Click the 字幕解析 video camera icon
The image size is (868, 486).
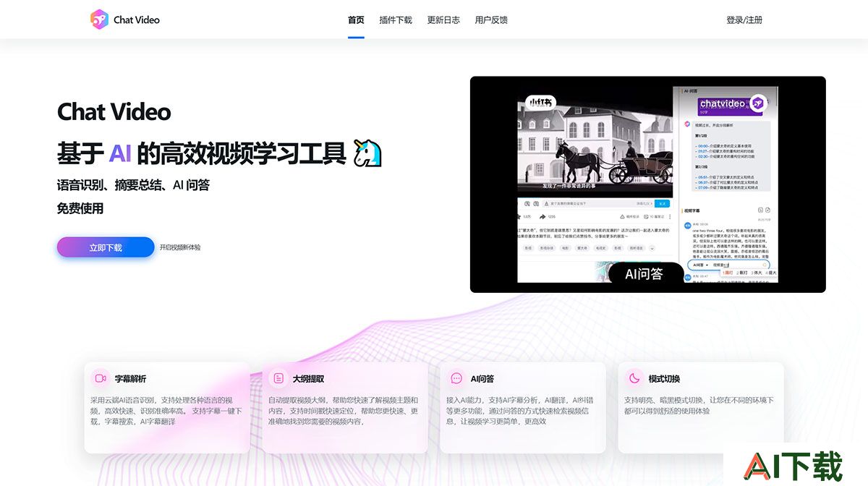pyautogui.click(x=101, y=378)
